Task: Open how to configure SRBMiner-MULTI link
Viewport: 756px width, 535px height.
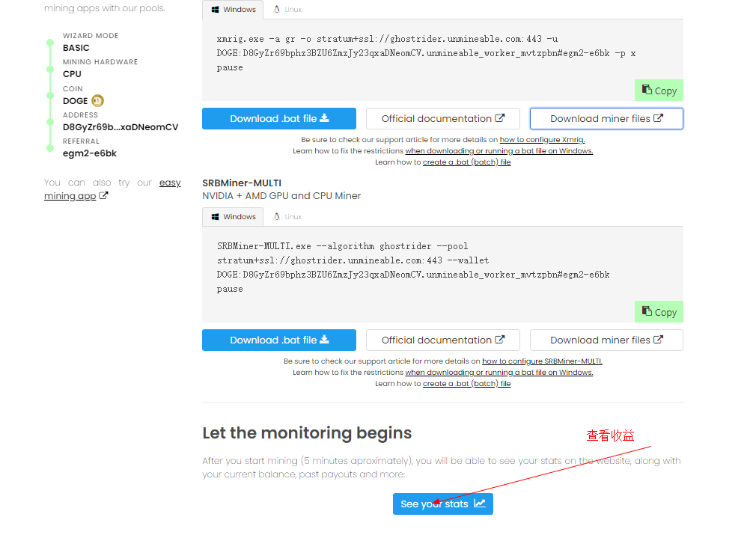Action: coord(542,361)
